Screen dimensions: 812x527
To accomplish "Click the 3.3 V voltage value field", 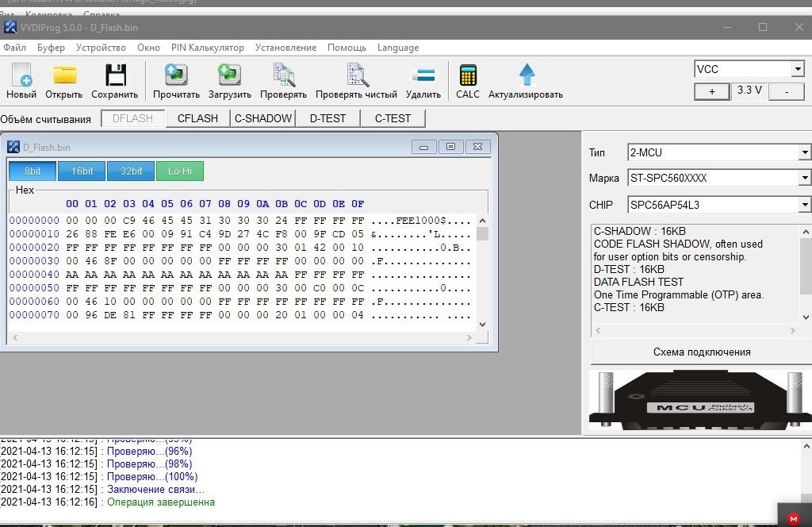I will coord(749,90).
